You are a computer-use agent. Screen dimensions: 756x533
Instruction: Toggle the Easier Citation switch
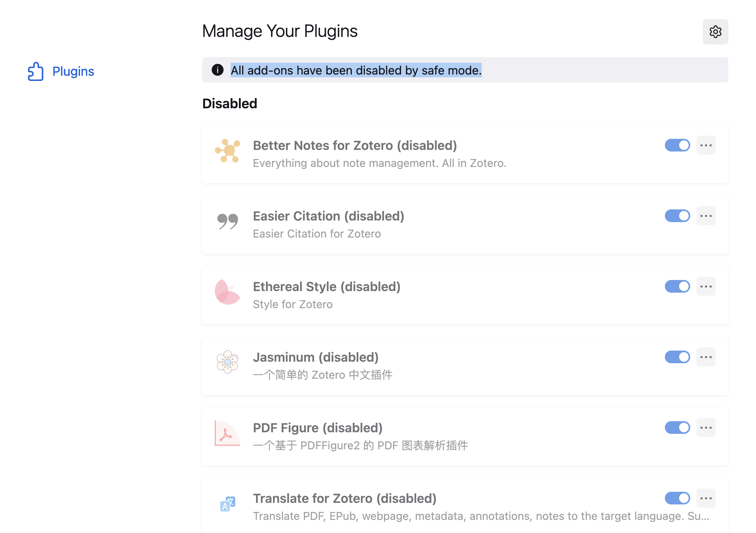coord(677,216)
